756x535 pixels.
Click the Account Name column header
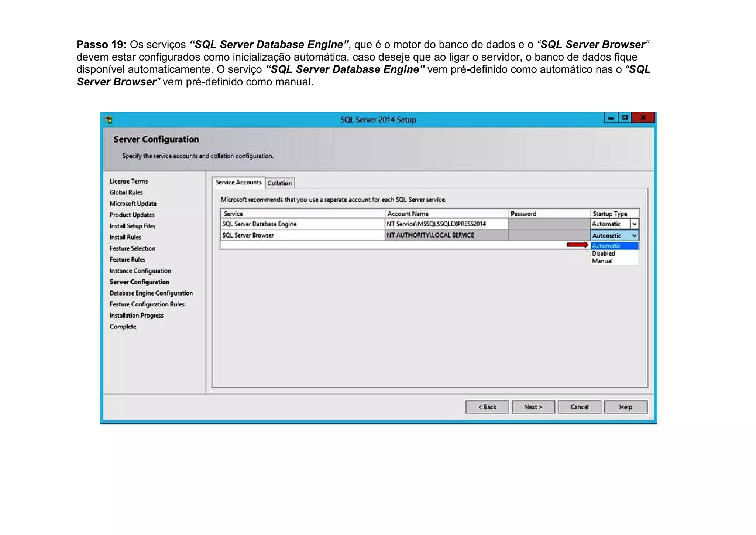[446, 214]
